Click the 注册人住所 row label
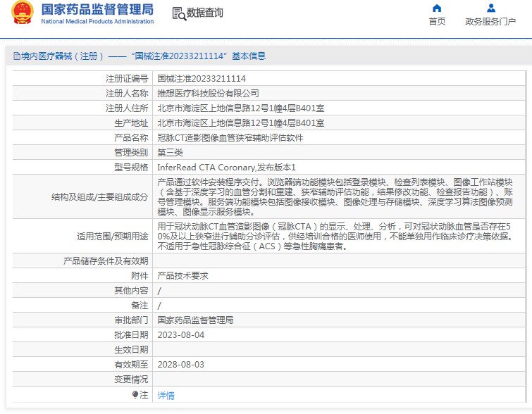The height and width of the screenshot is (414, 532). 127,108
